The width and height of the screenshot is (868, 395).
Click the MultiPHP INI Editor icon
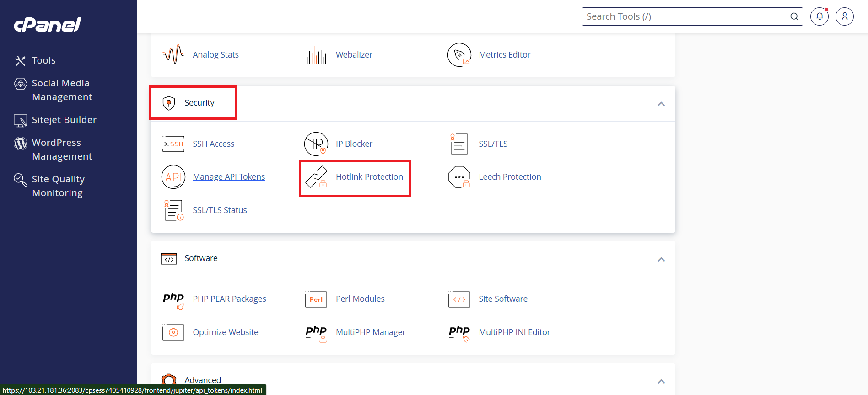[459, 333]
